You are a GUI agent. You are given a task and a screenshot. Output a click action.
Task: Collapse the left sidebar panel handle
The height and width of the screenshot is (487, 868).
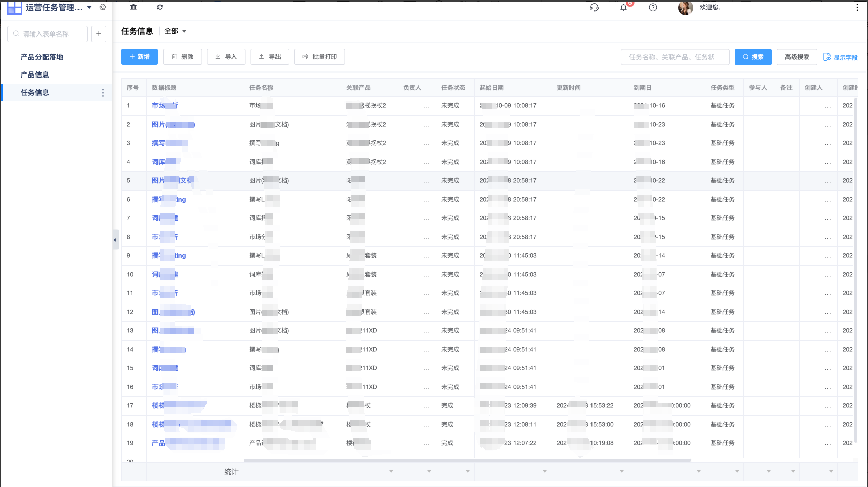[115, 240]
